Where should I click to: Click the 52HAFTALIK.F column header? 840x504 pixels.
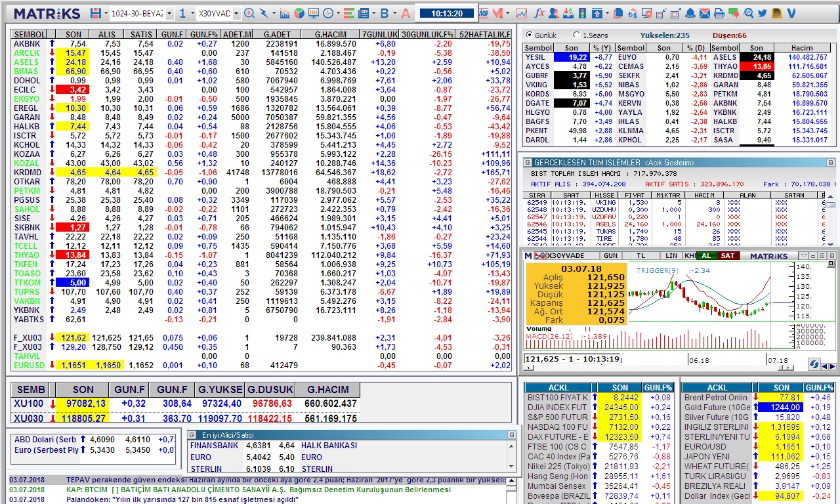pos(485,34)
